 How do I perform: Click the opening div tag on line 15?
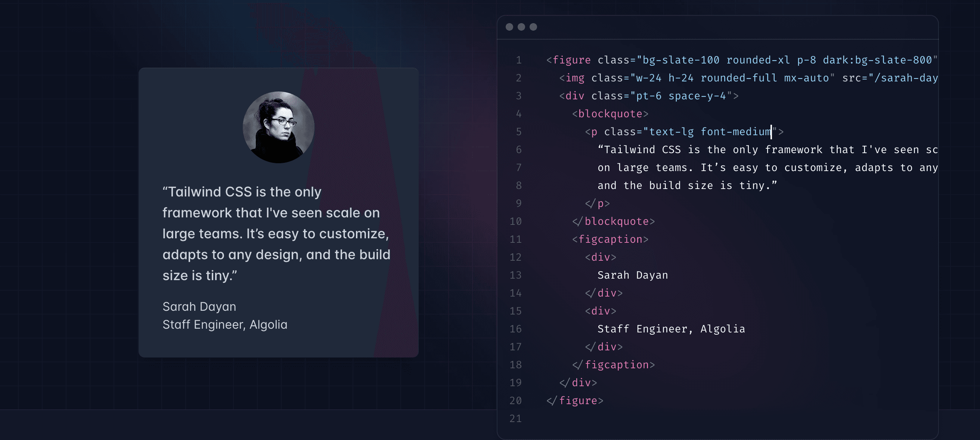pyautogui.click(x=601, y=311)
